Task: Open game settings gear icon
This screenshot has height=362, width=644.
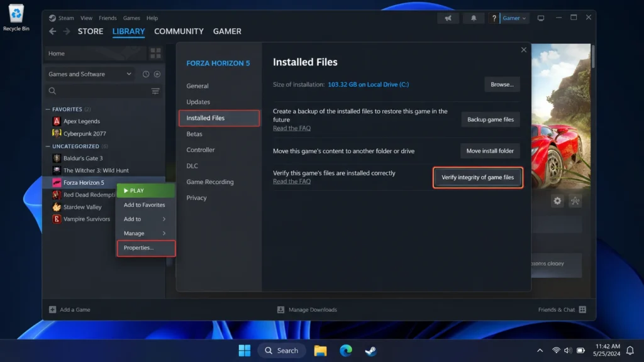Action: tap(557, 200)
